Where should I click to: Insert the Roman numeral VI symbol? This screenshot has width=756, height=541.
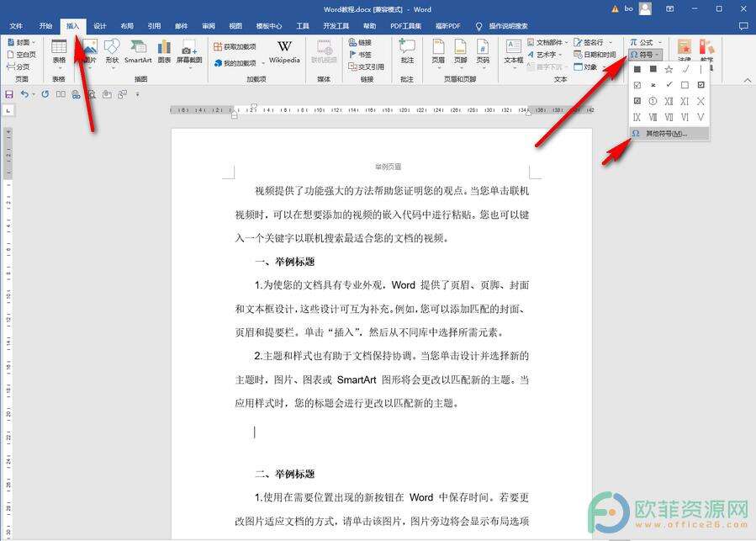click(685, 117)
